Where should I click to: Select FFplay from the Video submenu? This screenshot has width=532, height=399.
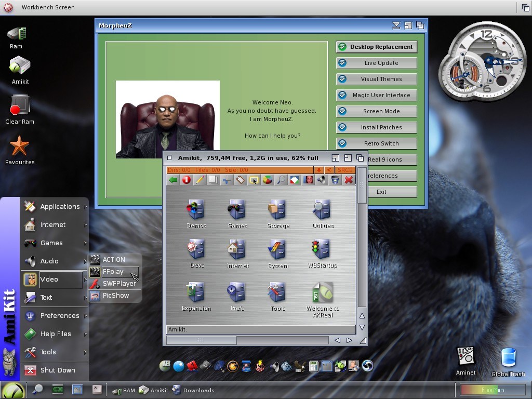pos(114,272)
